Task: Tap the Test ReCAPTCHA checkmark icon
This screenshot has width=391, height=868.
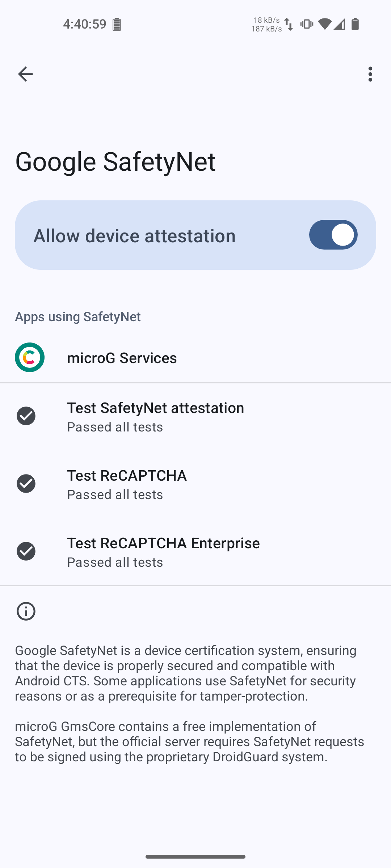Action: (x=26, y=484)
